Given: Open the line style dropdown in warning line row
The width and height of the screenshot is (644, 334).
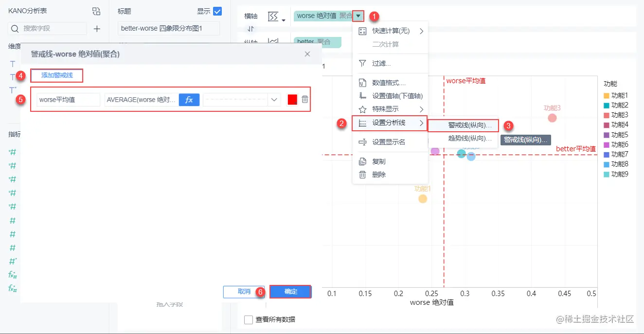Looking at the screenshot, I should tap(274, 99).
